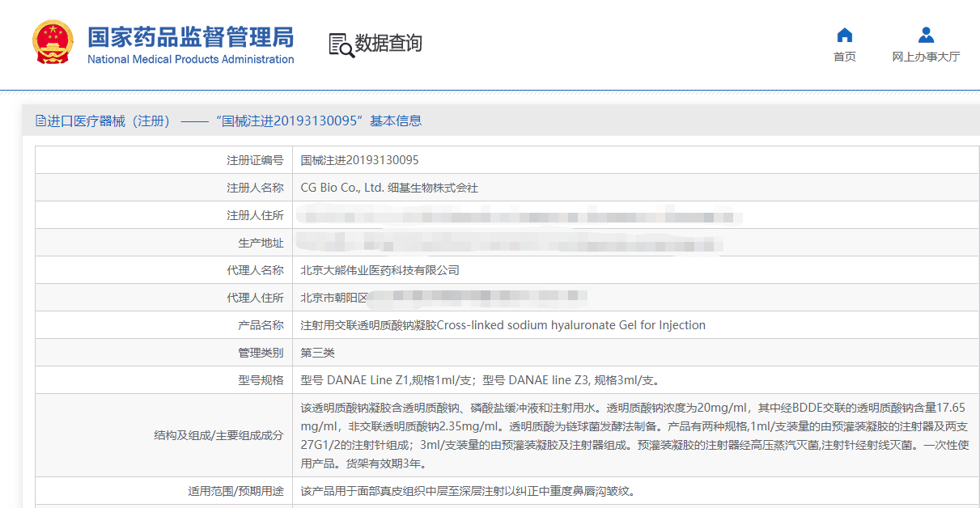Select the 代理人名称 label cell

[163, 270]
